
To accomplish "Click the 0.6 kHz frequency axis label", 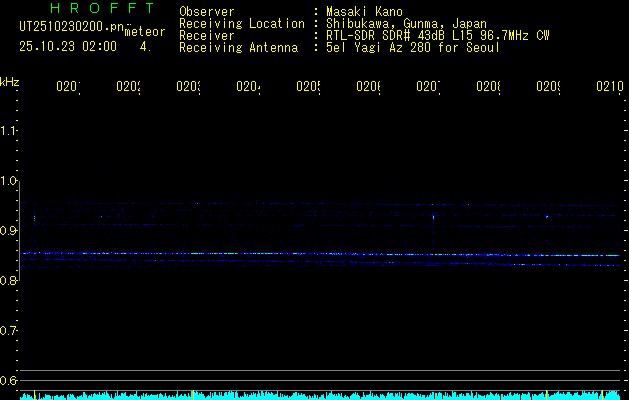I will pyautogui.click(x=8, y=381).
